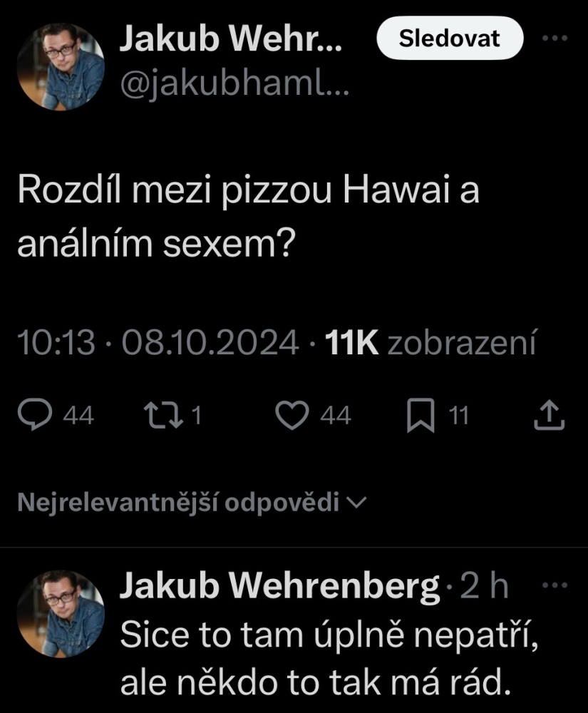The height and width of the screenshot is (713, 588).
Task: Click the repost arrows icon
Action: tap(157, 416)
